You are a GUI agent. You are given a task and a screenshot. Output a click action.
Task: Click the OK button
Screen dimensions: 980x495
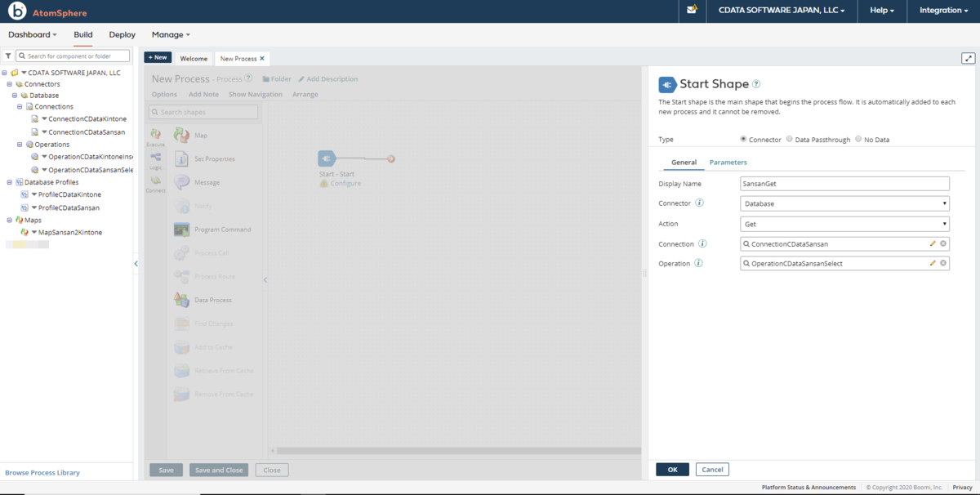[672, 470]
